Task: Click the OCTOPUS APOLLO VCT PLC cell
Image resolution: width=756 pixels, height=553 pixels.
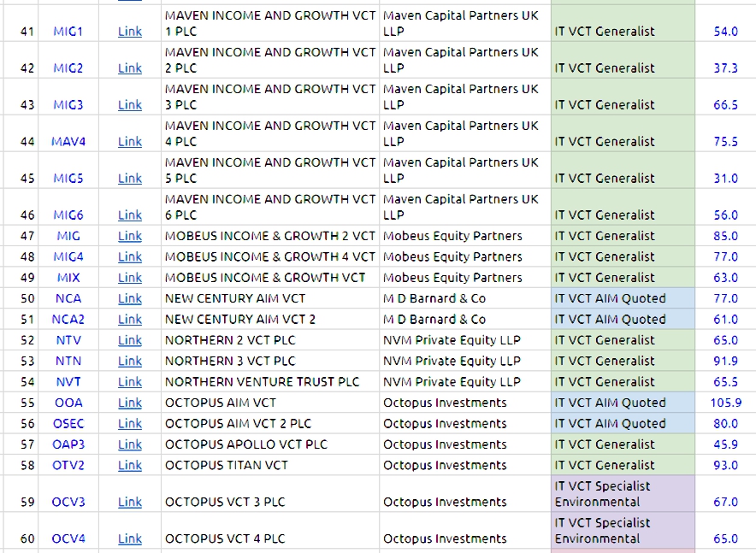Action: 270,444
